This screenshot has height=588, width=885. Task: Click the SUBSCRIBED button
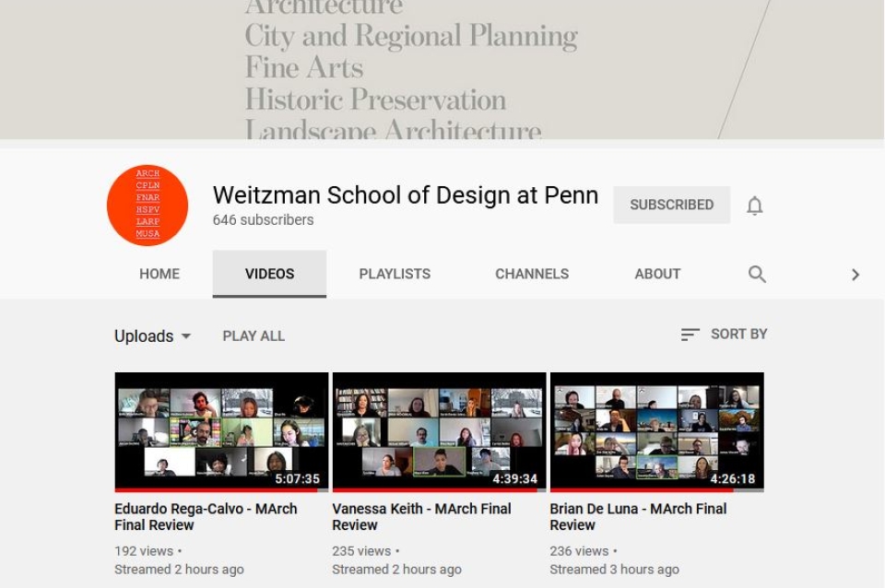pyautogui.click(x=672, y=205)
